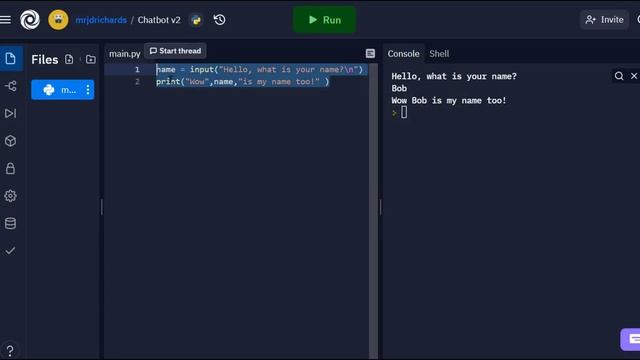Switch to the Shell tab
The height and width of the screenshot is (360, 640).
439,54
